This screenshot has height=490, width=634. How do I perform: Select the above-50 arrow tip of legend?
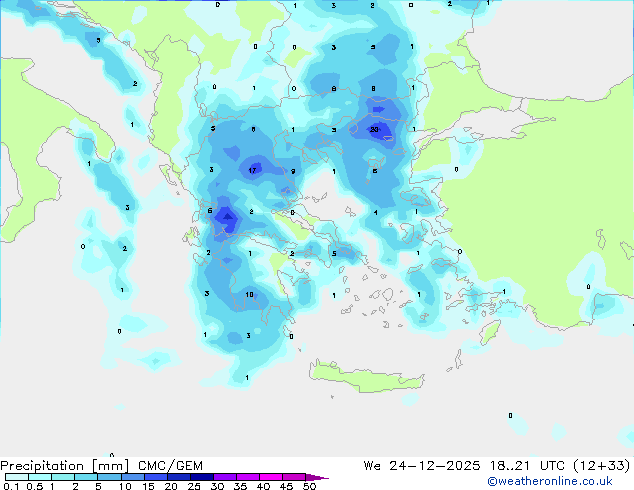[x=317, y=477]
